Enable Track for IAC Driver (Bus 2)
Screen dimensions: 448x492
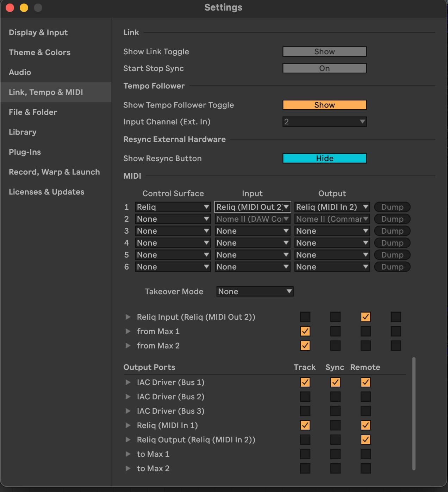coord(305,397)
